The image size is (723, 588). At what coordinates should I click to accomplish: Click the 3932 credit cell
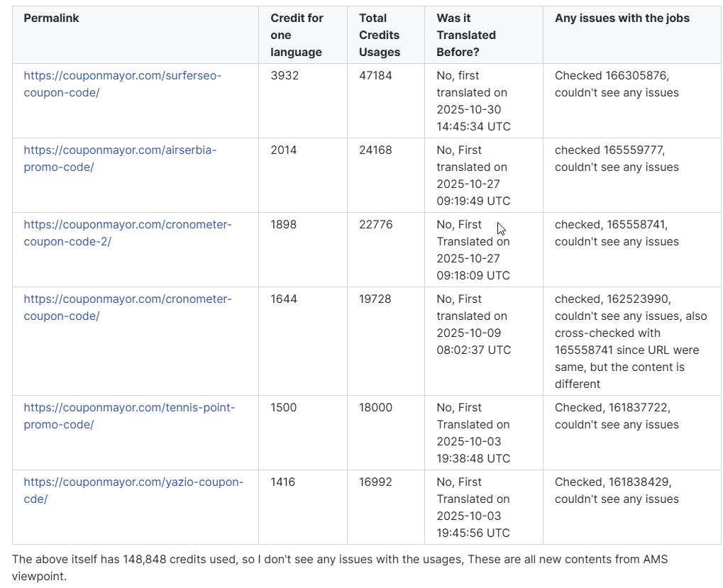(284, 75)
